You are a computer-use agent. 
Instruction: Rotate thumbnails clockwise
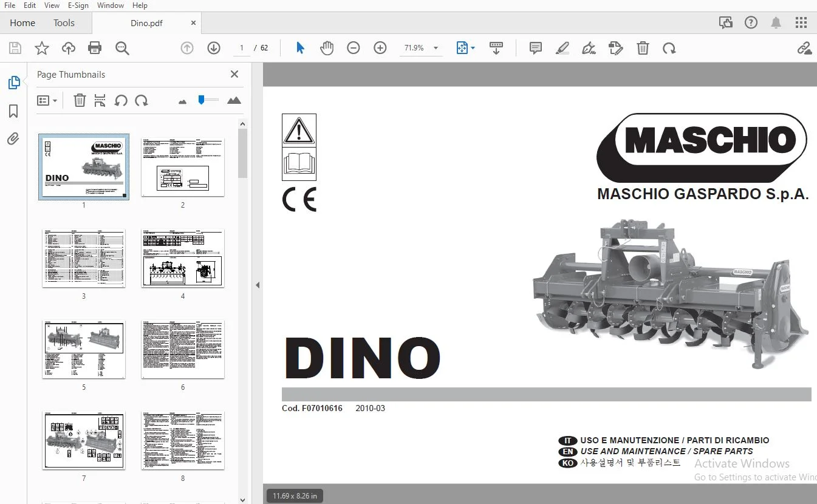point(142,101)
